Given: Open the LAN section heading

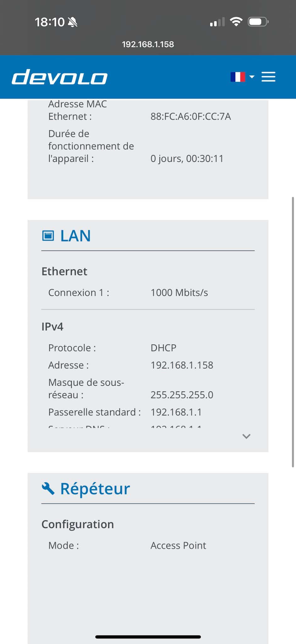Looking at the screenshot, I should click(75, 236).
